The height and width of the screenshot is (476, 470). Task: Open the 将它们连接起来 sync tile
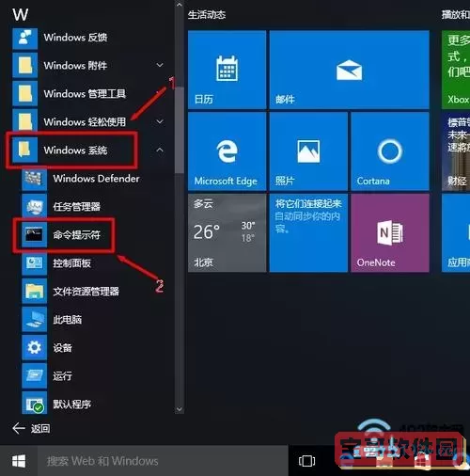[308, 232]
